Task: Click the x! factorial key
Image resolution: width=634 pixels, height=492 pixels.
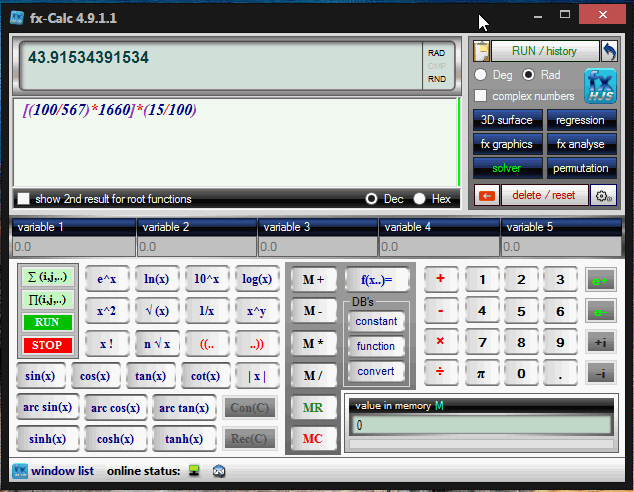Action: (x=107, y=344)
